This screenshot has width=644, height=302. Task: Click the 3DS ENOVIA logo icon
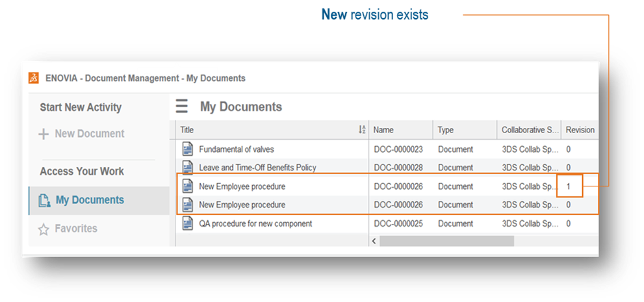point(34,78)
